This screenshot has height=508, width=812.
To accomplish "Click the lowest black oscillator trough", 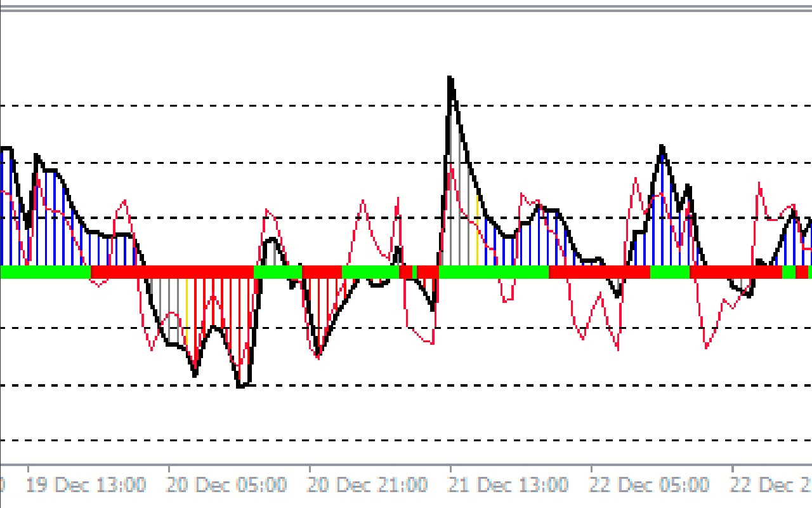I will pyautogui.click(x=242, y=385).
